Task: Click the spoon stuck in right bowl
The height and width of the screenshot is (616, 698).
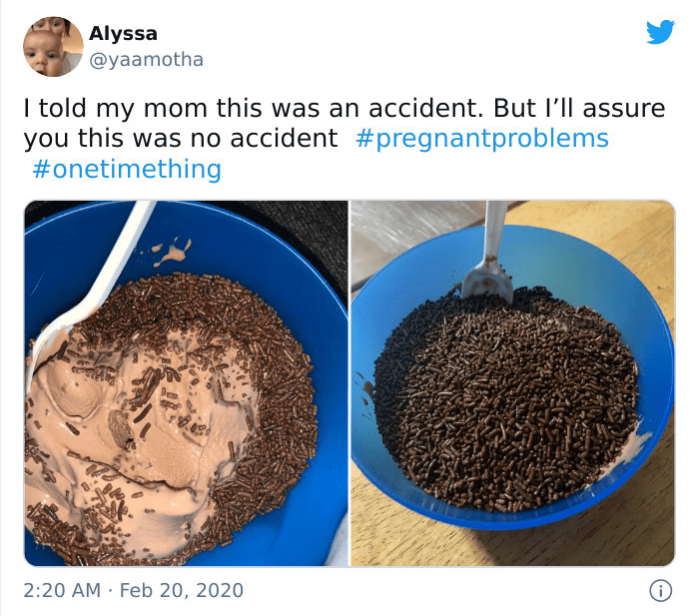Action: [487, 253]
